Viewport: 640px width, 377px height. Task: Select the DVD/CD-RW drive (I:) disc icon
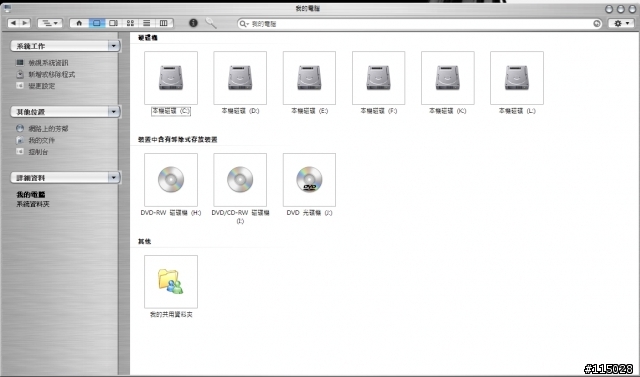coord(240,180)
